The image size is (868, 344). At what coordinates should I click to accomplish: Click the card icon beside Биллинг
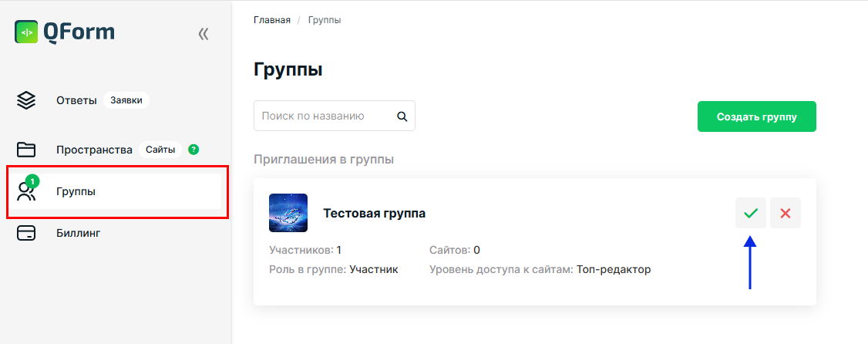(26, 233)
